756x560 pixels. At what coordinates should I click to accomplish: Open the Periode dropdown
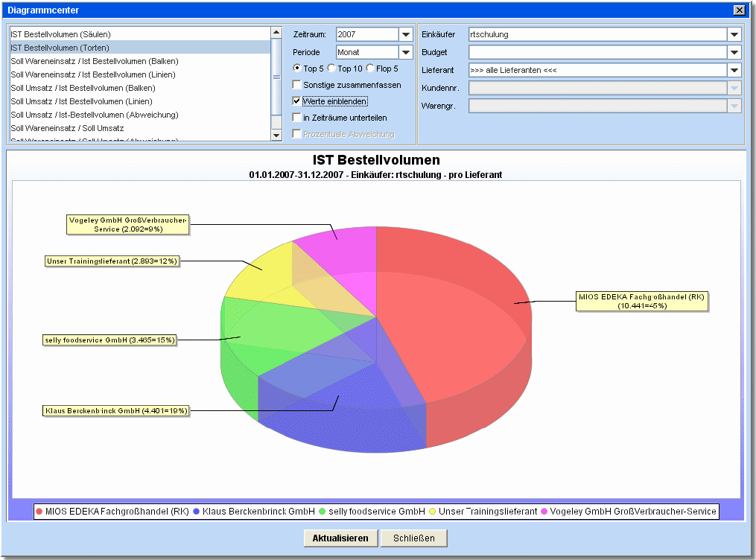[x=405, y=53]
